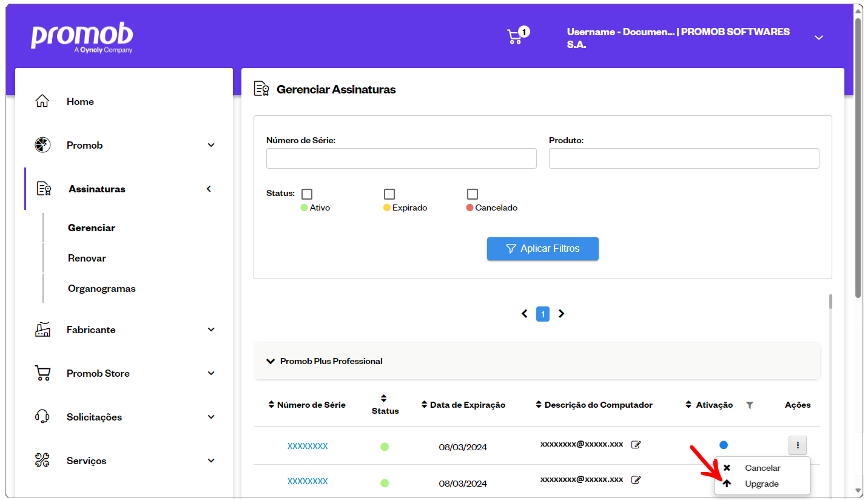This screenshot has width=868, height=500.
Task: Click the green status dot in first row
Action: click(x=385, y=447)
